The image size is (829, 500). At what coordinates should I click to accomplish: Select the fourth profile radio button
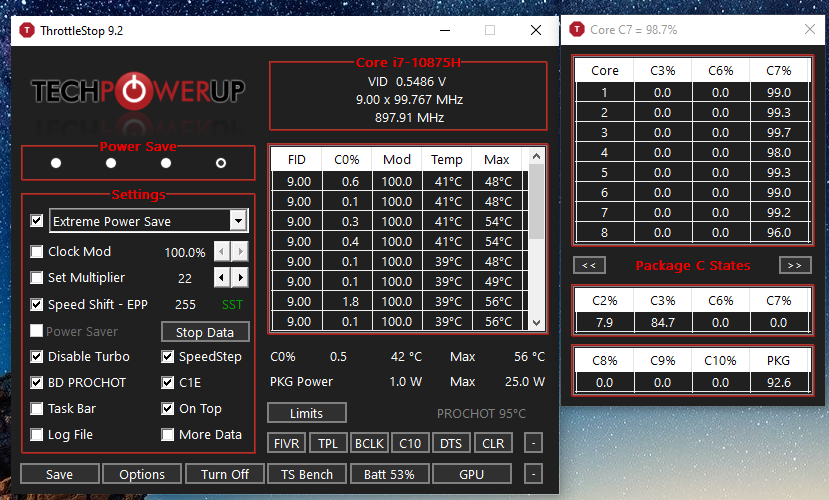pos(221,163)
